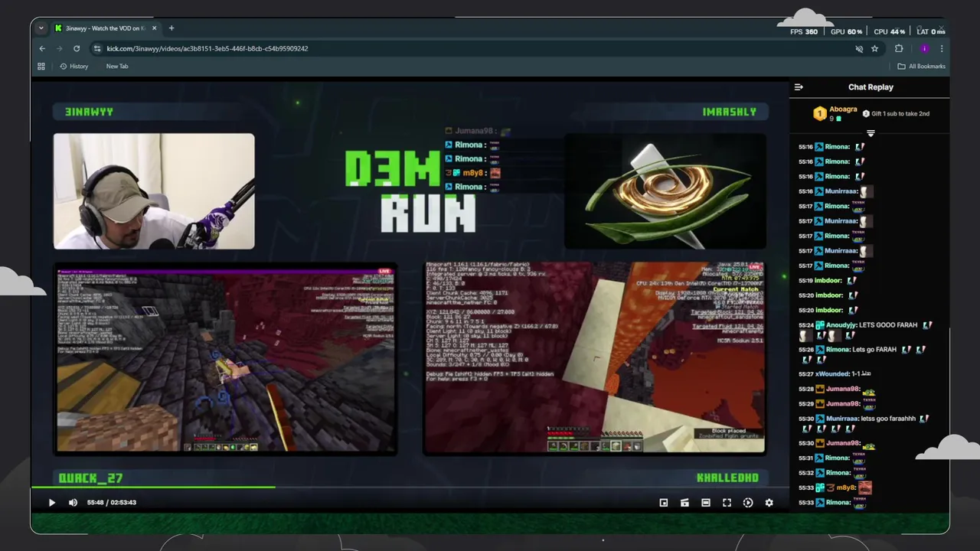Play the paused VOD
The height and width of the screenshot is (551, 980).
52,503
